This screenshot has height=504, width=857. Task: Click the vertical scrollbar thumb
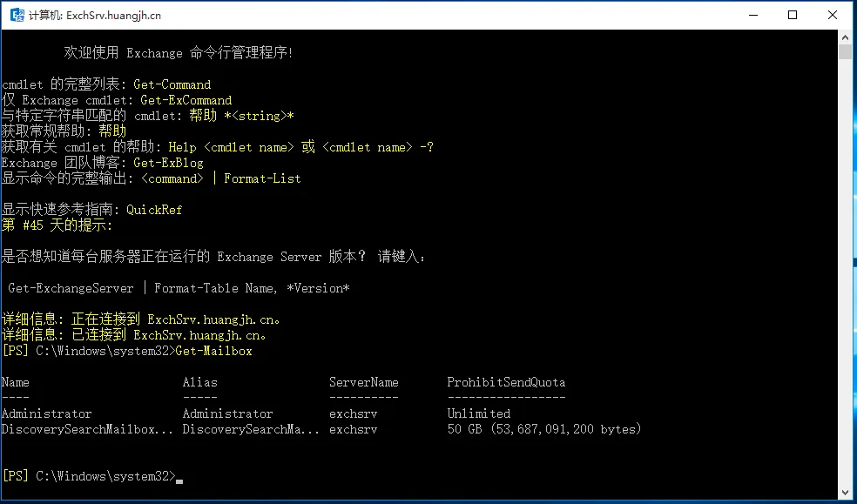click(x=845, y=51)
